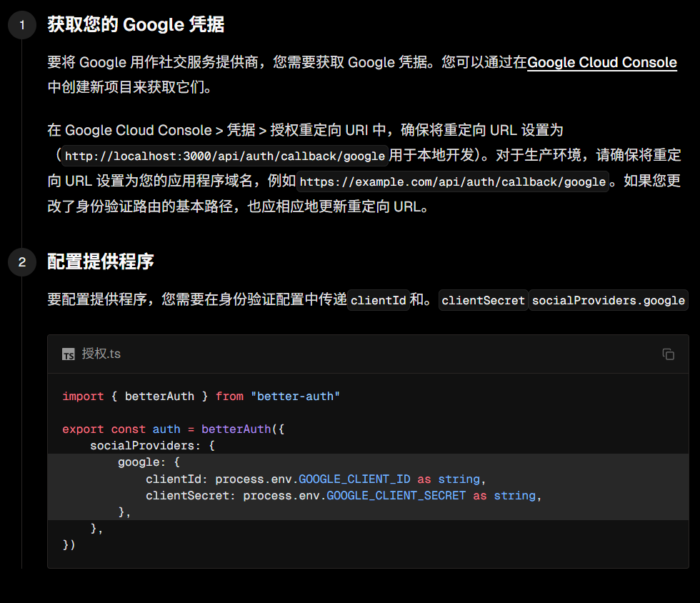
Task: Click the example.com callback URL snippet
Action: point(452,181)
